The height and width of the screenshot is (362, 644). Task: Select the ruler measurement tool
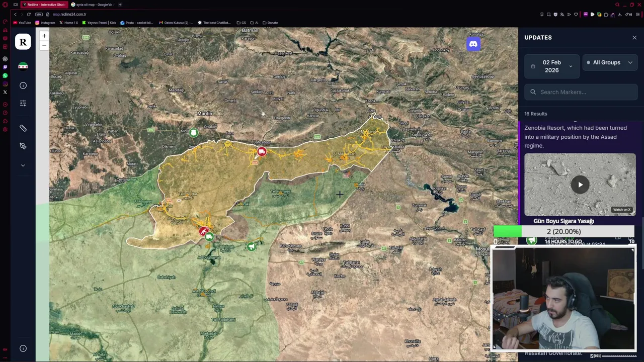tap(23, 128)
